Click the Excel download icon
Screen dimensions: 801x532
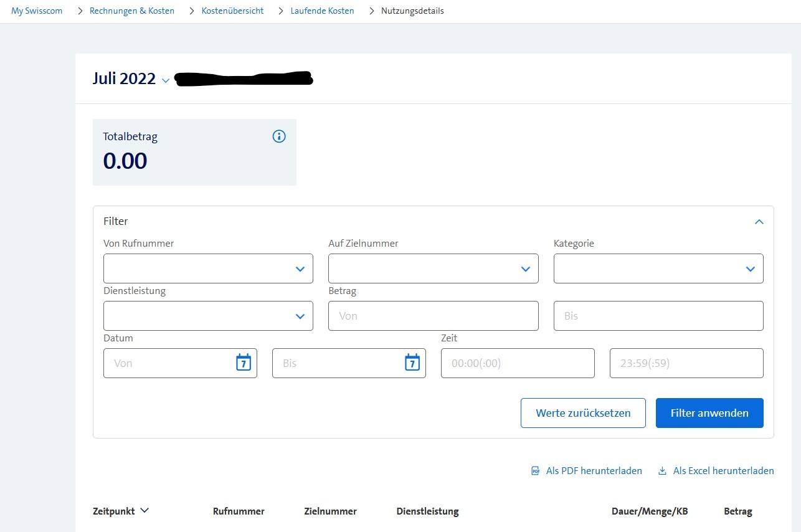tap(662, 471)
